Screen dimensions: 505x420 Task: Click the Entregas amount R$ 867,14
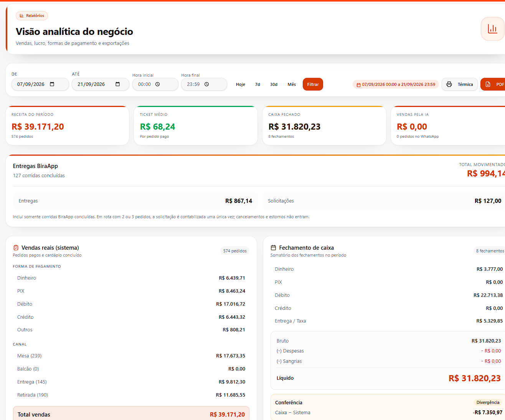coord(239,201)
